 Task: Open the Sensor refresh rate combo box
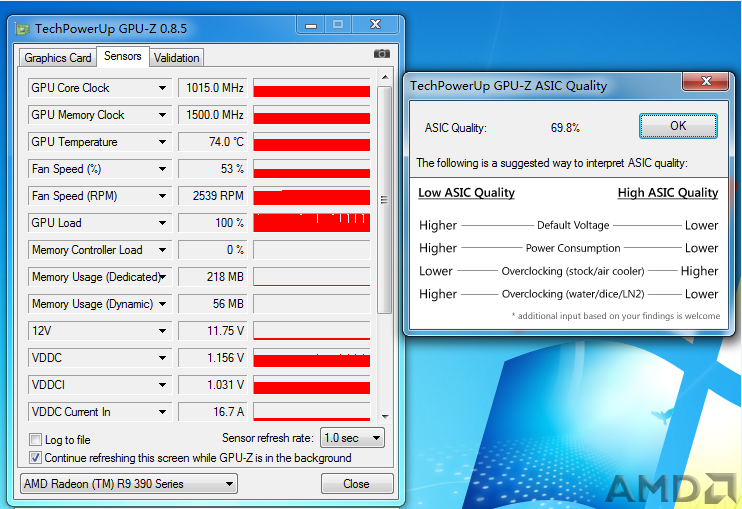(x=352, y=438)
